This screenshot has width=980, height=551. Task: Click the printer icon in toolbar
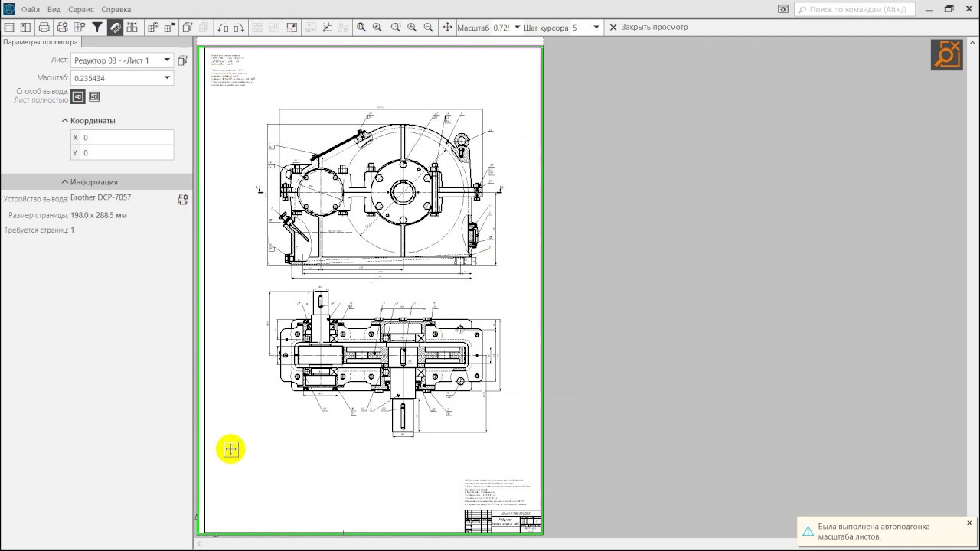pos(44,28)
